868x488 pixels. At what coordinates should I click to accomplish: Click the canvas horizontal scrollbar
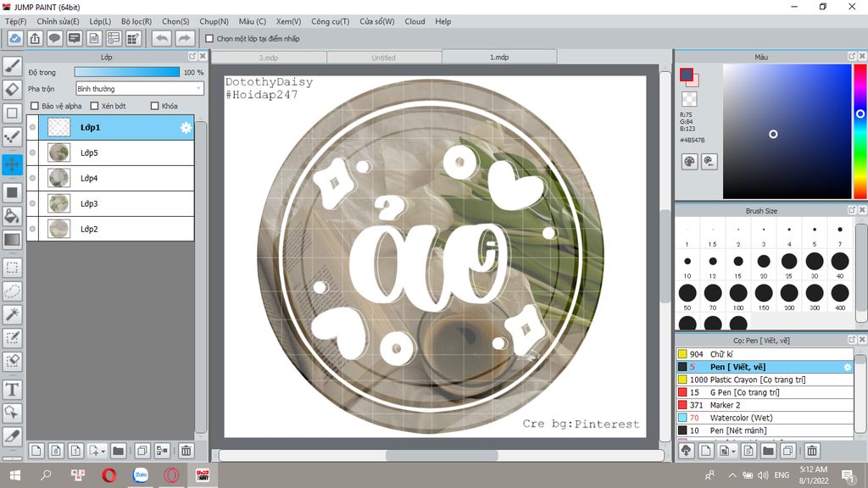(x=441, y=455)
